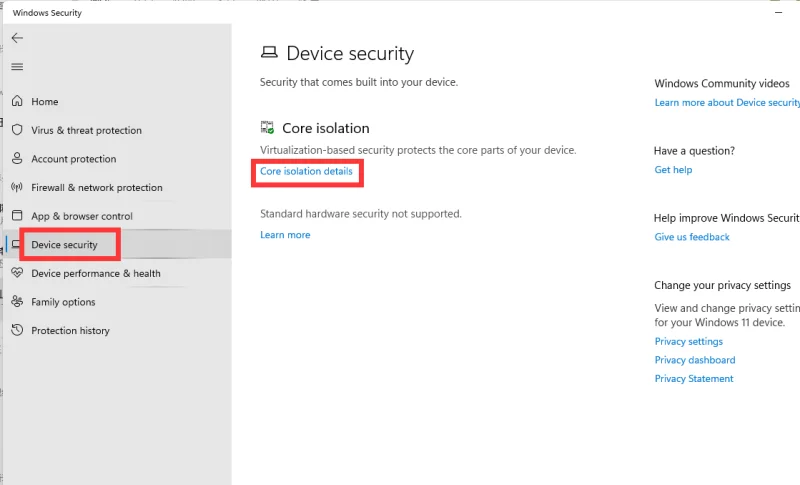Open Device performance & health page
Image resolution: width=800 pixels, height=485 pixels.
[x=95, y=273]
